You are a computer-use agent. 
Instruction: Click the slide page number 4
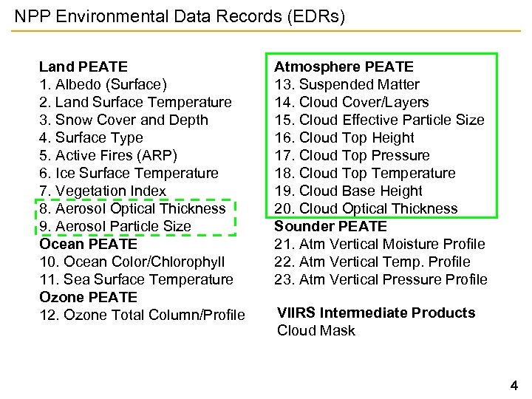tap(514, 386)
